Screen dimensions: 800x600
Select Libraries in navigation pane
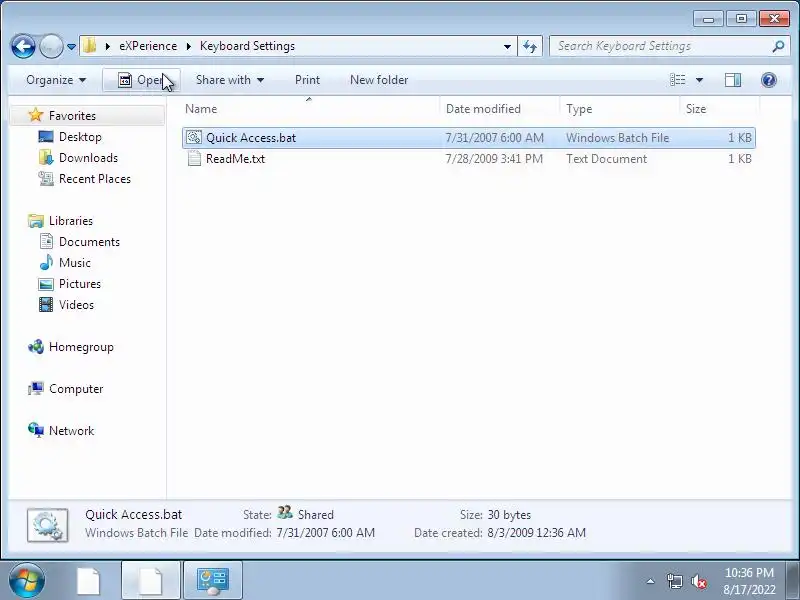pyautogui.click(x=71, y=220)
